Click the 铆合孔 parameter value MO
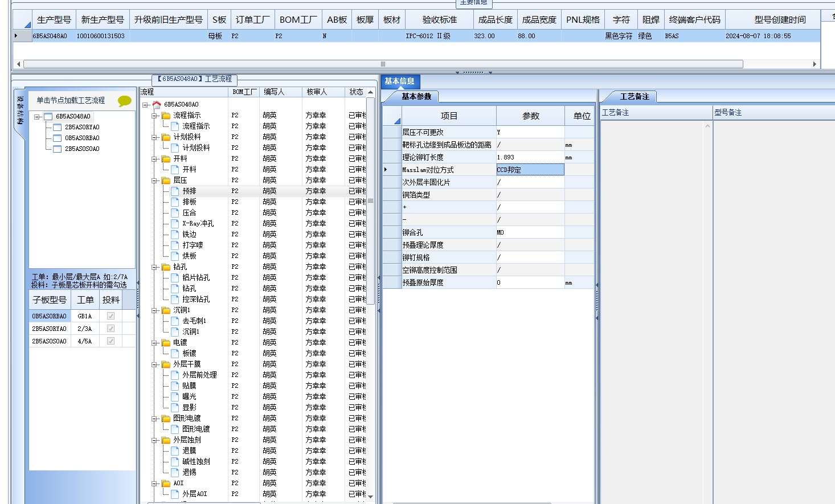 530,232
